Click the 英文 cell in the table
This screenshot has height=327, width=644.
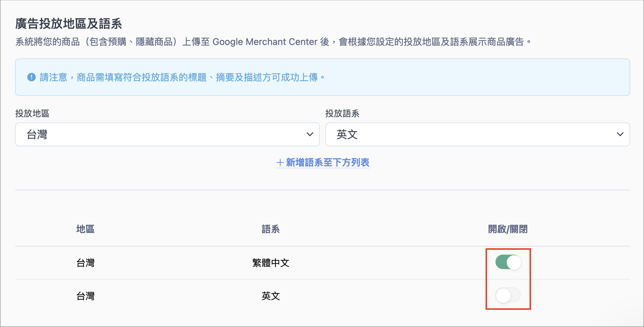coord(270,296)
